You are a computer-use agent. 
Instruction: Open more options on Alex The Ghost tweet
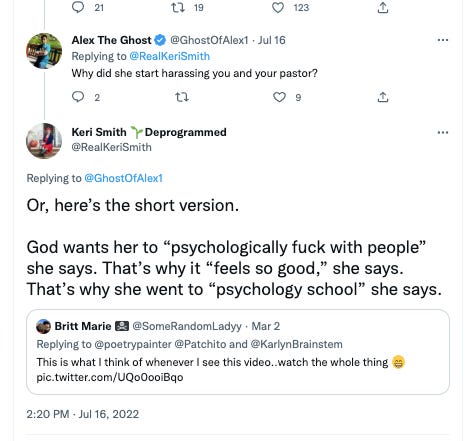coord(442,40)
